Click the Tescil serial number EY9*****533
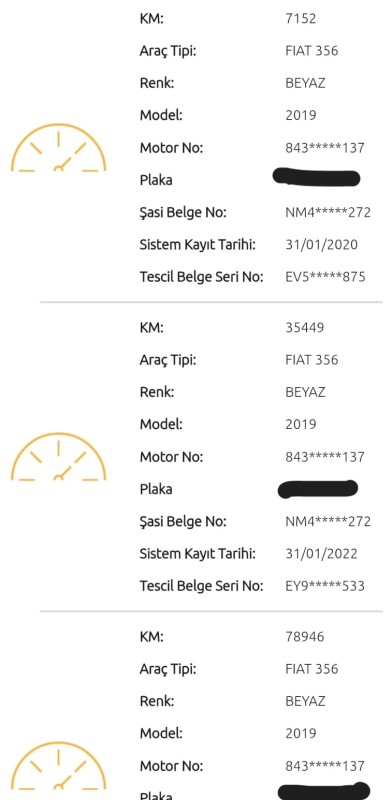The image size is (392, 800). tap(325, 586)
